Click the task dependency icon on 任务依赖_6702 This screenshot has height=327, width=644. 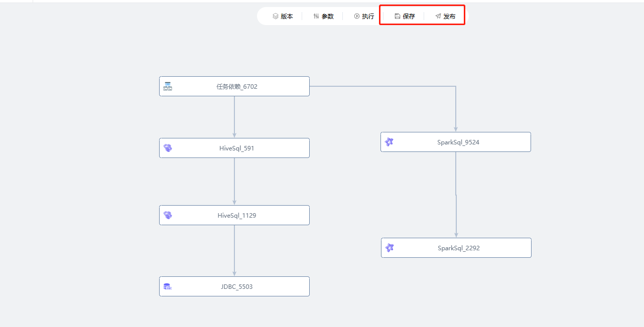click(x=168, y=86)
